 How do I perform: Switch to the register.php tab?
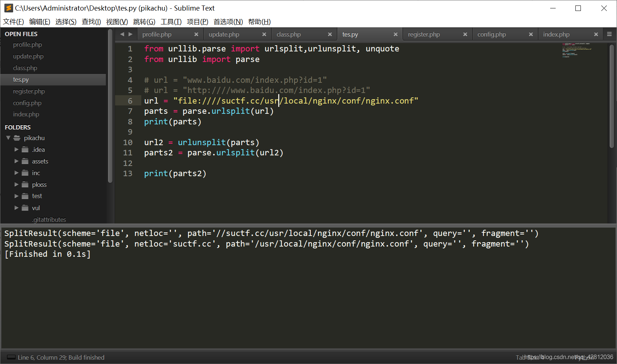[x=424, y=34]
